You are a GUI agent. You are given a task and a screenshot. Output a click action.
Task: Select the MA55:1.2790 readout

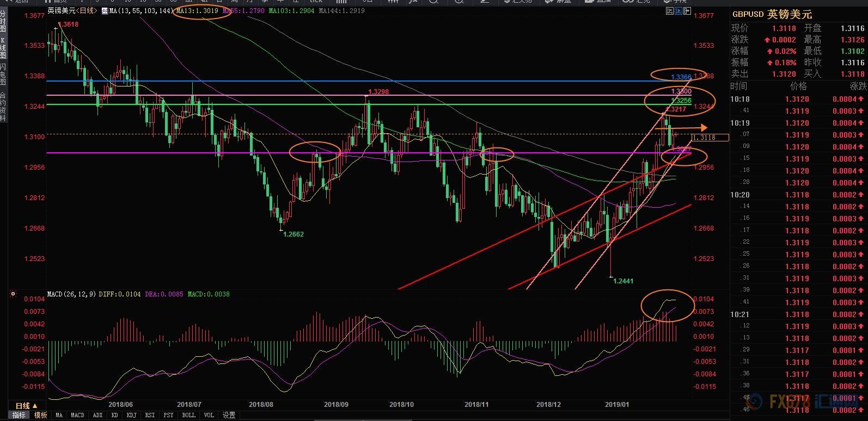point(243,10)
